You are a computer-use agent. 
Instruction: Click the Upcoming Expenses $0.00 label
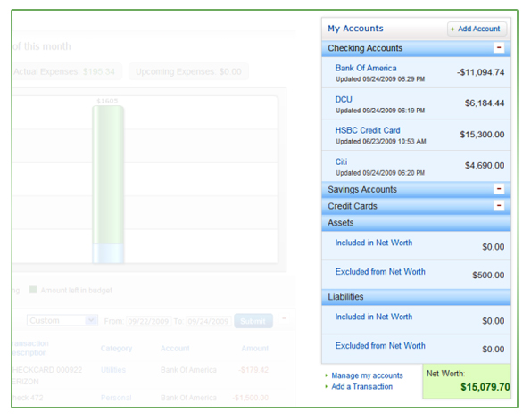[x=188, y=71]
